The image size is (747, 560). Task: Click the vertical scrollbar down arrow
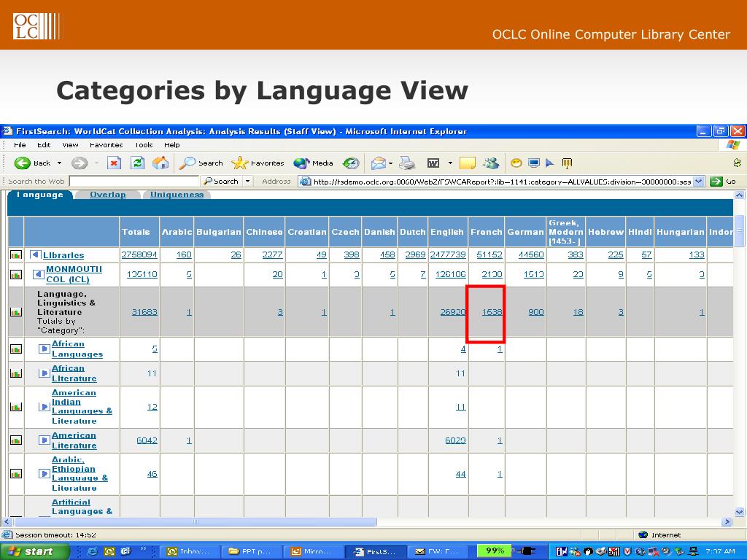[x=740, y=513]
